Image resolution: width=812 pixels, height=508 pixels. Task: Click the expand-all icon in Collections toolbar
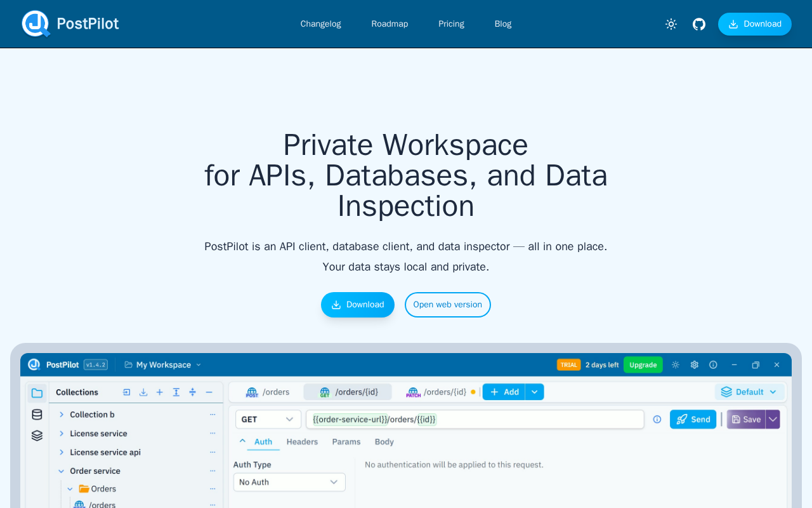pos(176,392)
